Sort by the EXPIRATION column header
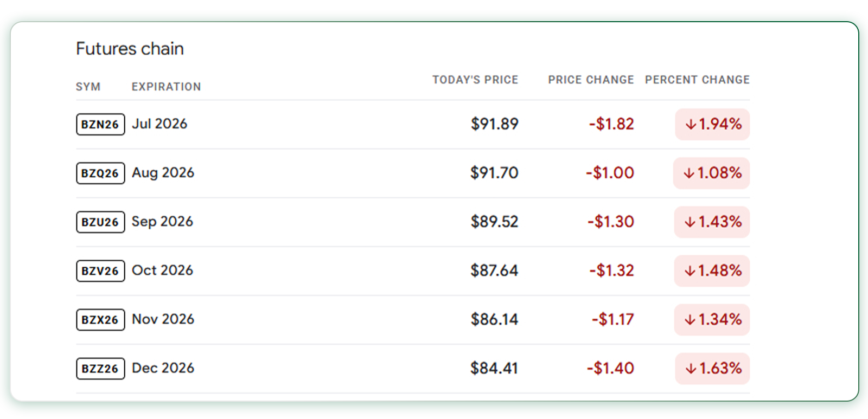The image size is (868, 419). (166, 87)
